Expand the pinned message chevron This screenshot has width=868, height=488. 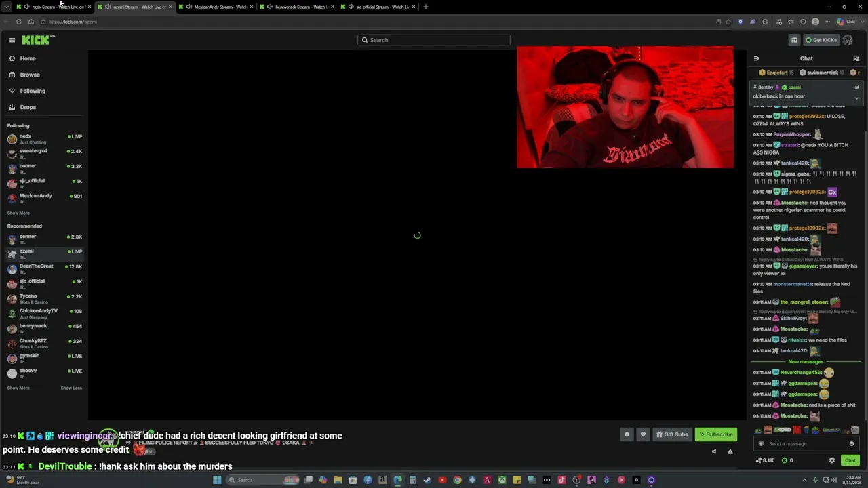856,98
